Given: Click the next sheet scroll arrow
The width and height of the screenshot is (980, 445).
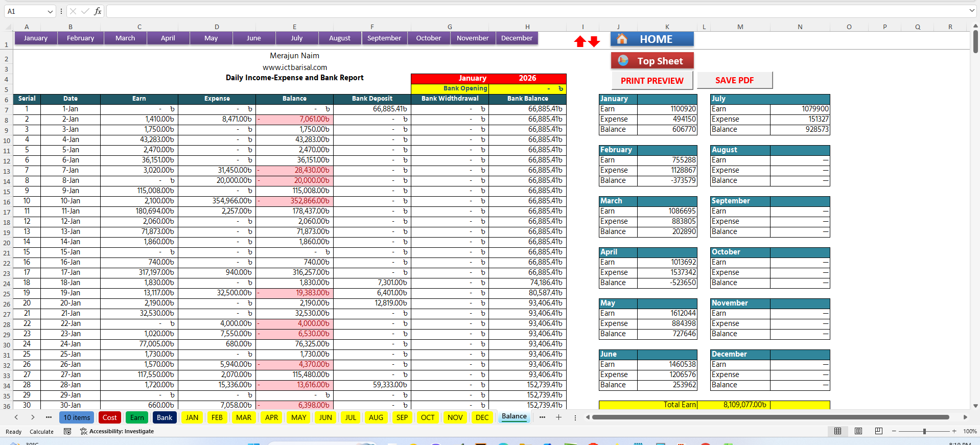Looking at the screenshot, I should coord(33,417).
